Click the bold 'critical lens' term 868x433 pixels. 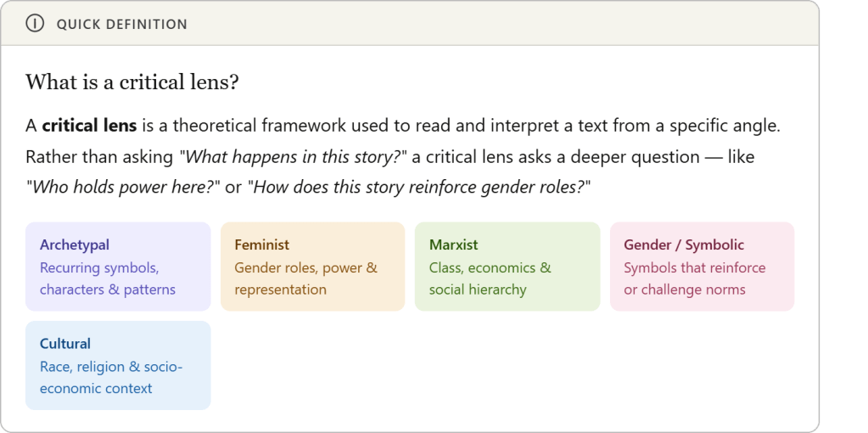pyautogui.click(x=89, y=126)
